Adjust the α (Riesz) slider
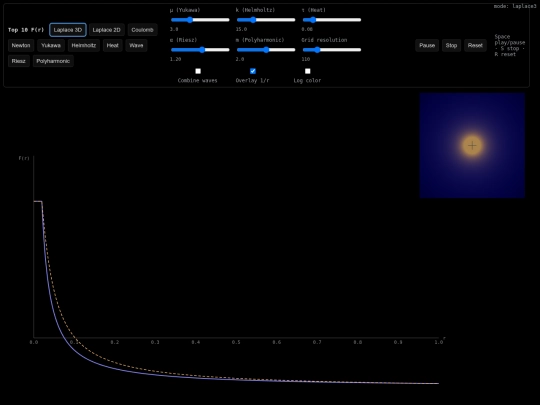 [x=200, y=50]
